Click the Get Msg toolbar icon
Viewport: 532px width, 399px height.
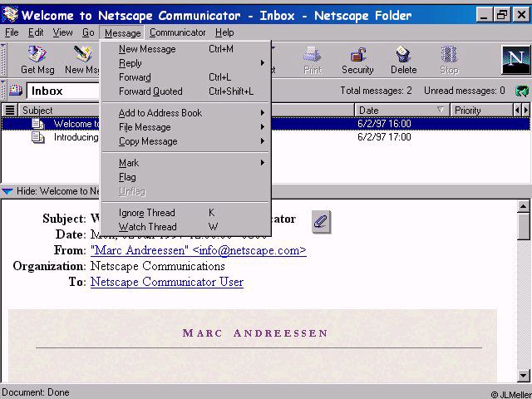click(37, 60)
